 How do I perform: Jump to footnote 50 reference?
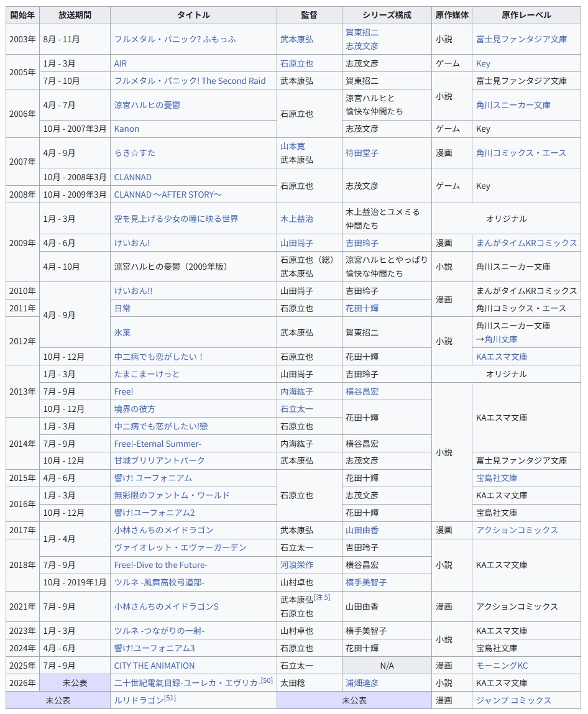tap(267, 680)
